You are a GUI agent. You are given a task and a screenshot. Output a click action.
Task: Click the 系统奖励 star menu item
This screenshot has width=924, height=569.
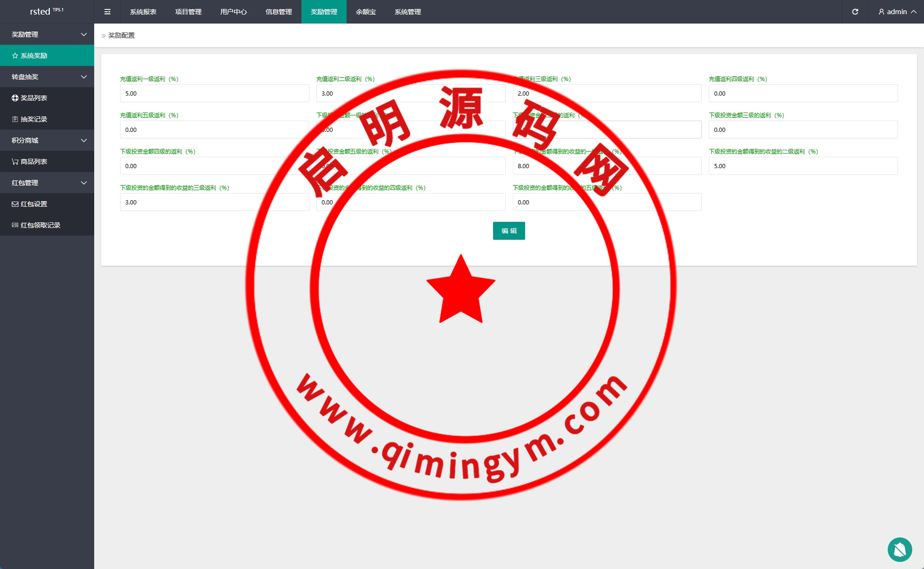pyautogui.click(x=34, y=56)
